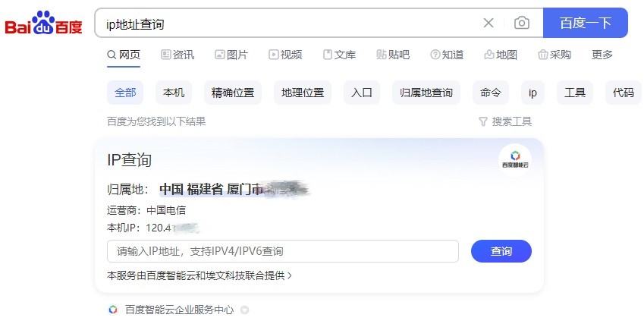Viewport: 644px width, 324px height.
Task: Select the 全部 filter chip
Action: [x=125, y=93]
